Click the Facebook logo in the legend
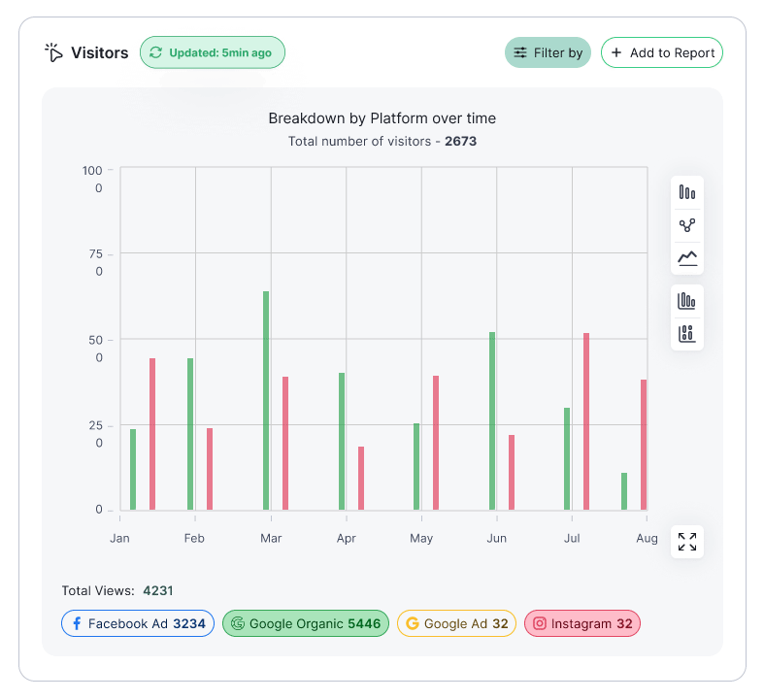This screenshot has width=764, height=700. point(77,623)
